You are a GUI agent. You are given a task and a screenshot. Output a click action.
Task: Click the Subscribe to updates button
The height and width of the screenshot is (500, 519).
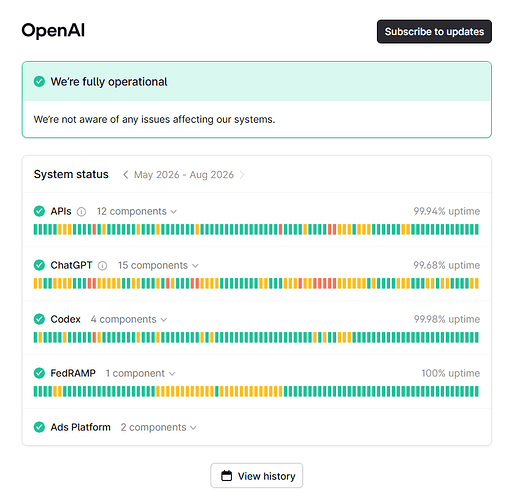434,32
